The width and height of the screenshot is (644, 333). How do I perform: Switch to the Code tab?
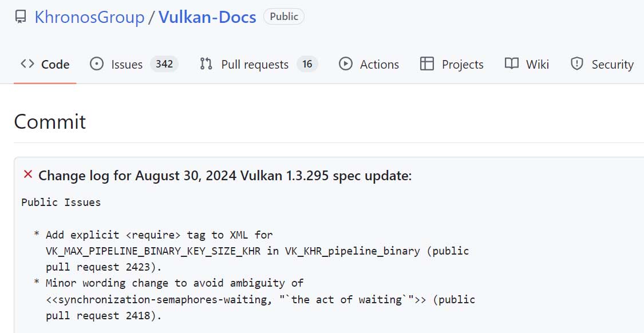pyautogui.click(x=55, y=64)
